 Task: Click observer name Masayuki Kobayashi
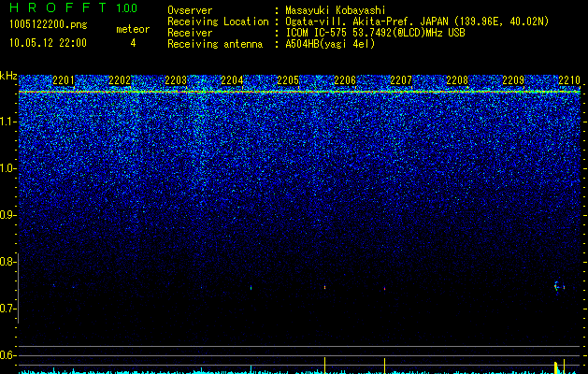(336, 10)
